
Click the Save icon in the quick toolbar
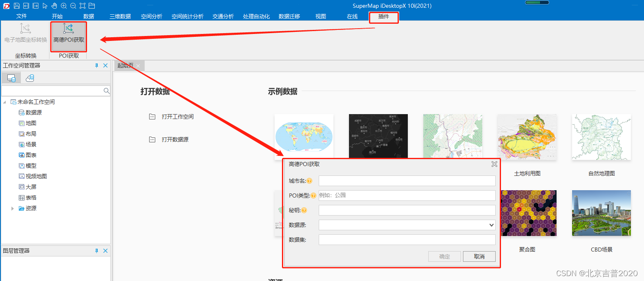tap(16, 6)
